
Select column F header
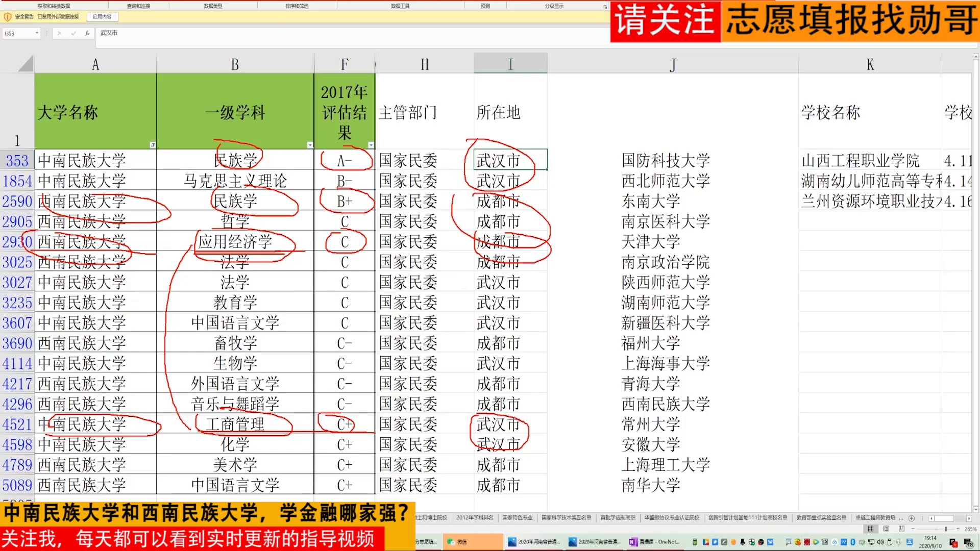[345, 64]
